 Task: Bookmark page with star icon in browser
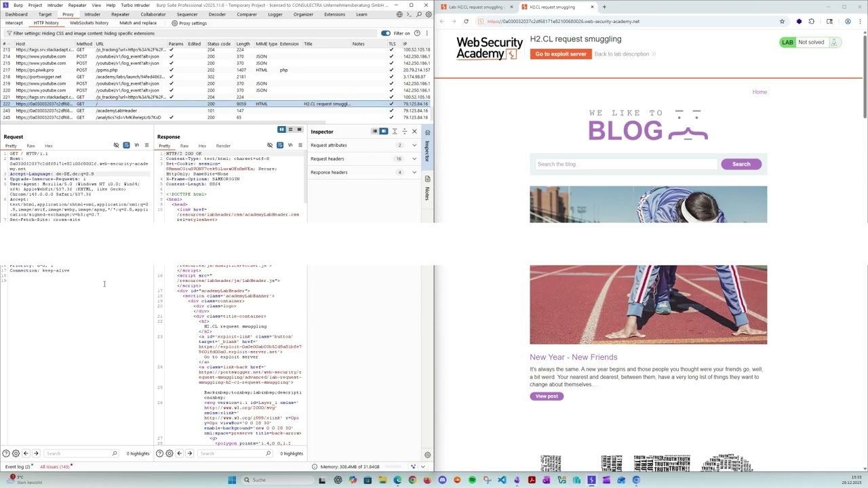pyautogui.click(x=782, y=21)
